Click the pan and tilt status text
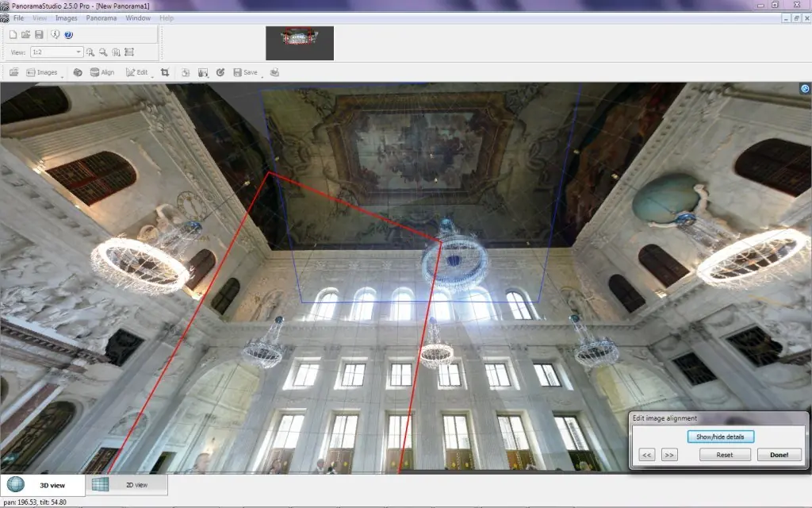The width and height of the screenshot is (812, 508). [x=35, y=502]
